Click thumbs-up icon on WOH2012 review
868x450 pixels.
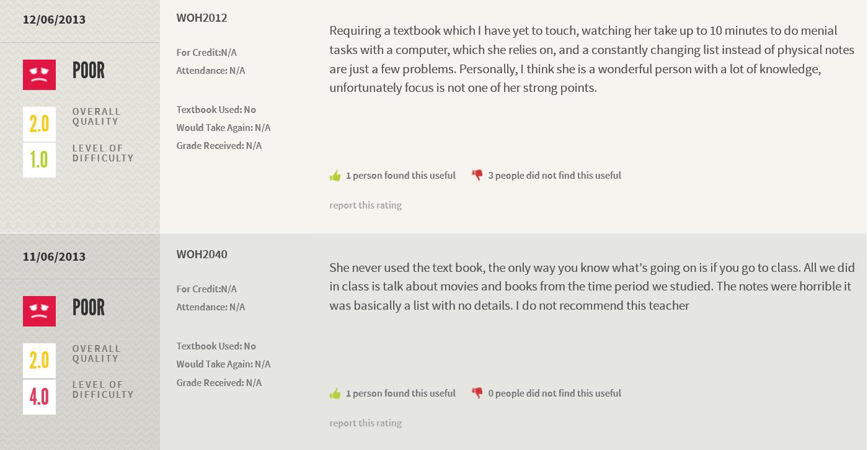335,176
